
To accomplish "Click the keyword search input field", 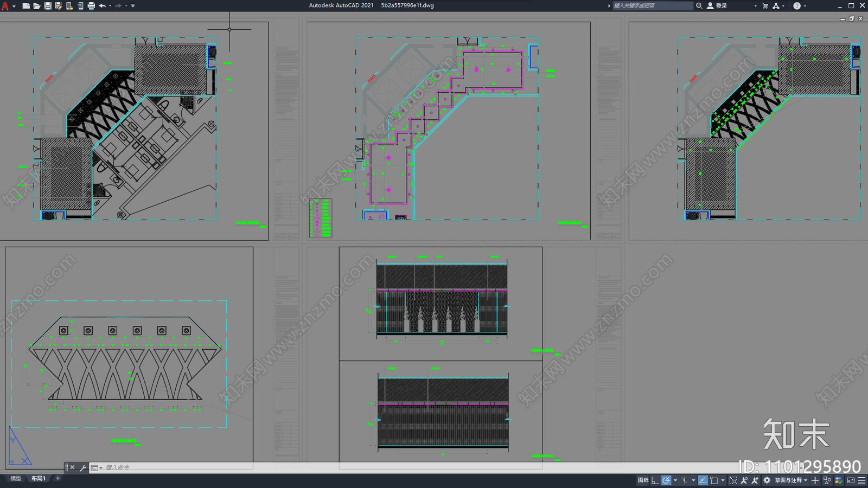I will click(x=653, y=5).
